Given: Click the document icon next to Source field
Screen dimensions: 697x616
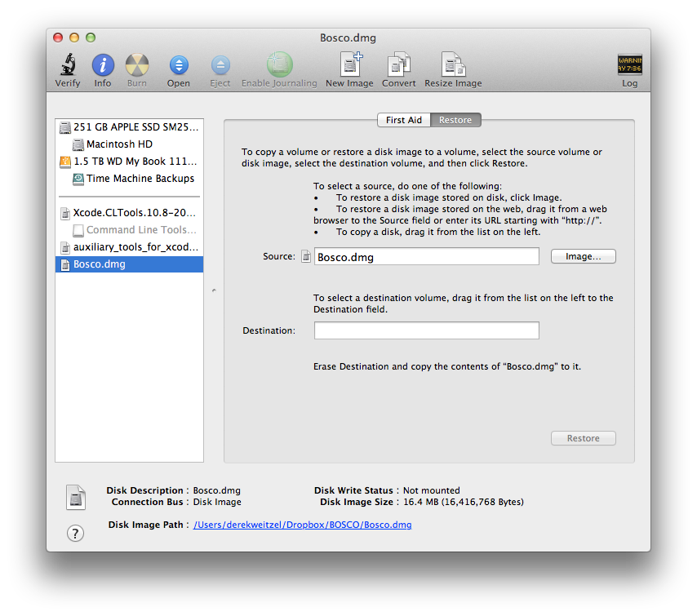Looking at the screenshot, I should [306, 256].
